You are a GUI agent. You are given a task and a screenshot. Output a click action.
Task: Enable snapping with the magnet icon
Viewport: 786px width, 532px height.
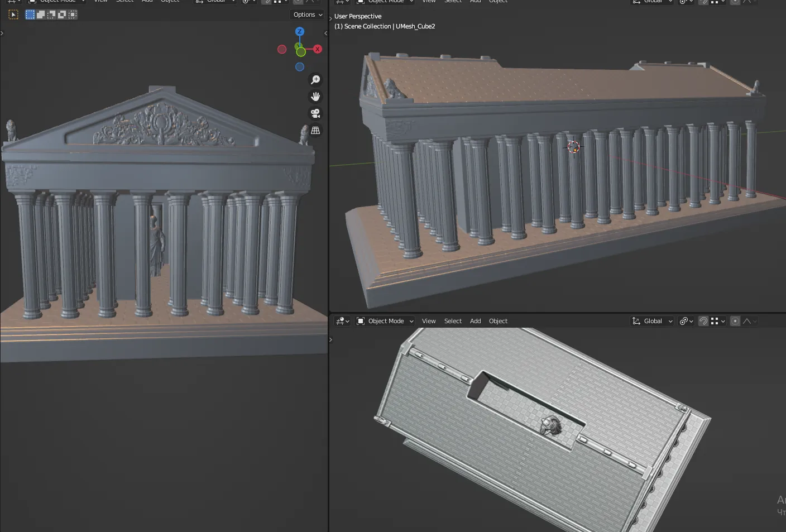tap(703, 321)
